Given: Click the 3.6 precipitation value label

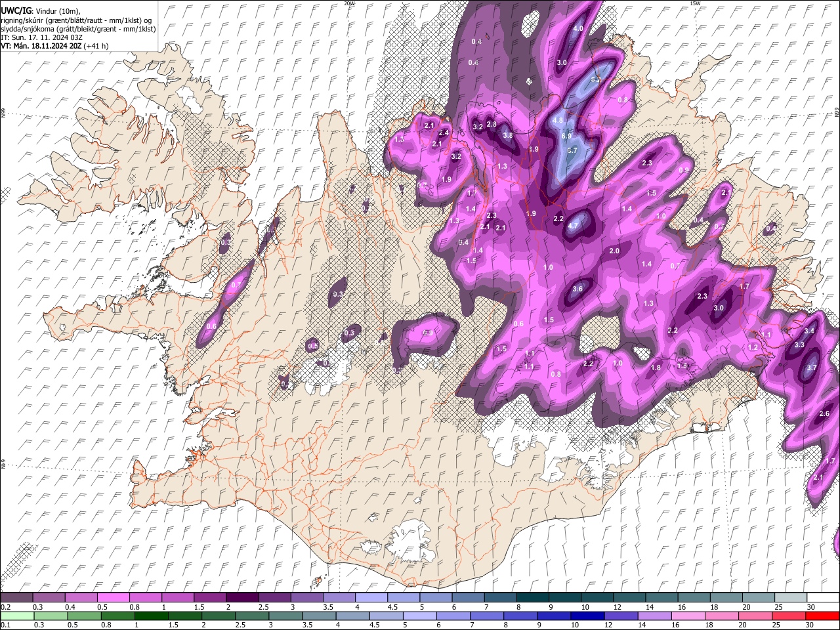Looking at the screenshot, I should [577, 289].
